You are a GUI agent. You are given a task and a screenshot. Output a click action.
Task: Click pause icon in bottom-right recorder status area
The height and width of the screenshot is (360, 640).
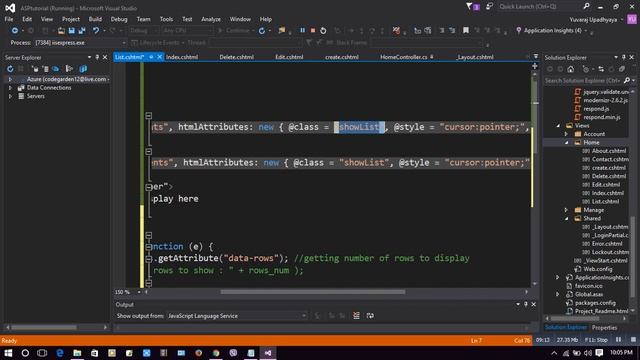pyautogui.click(x=619, y=340)
